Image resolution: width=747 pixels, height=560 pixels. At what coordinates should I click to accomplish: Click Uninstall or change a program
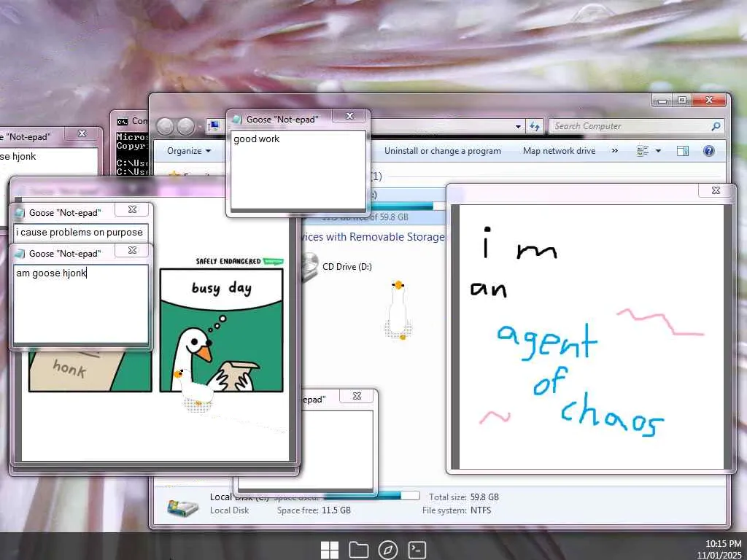443,151
